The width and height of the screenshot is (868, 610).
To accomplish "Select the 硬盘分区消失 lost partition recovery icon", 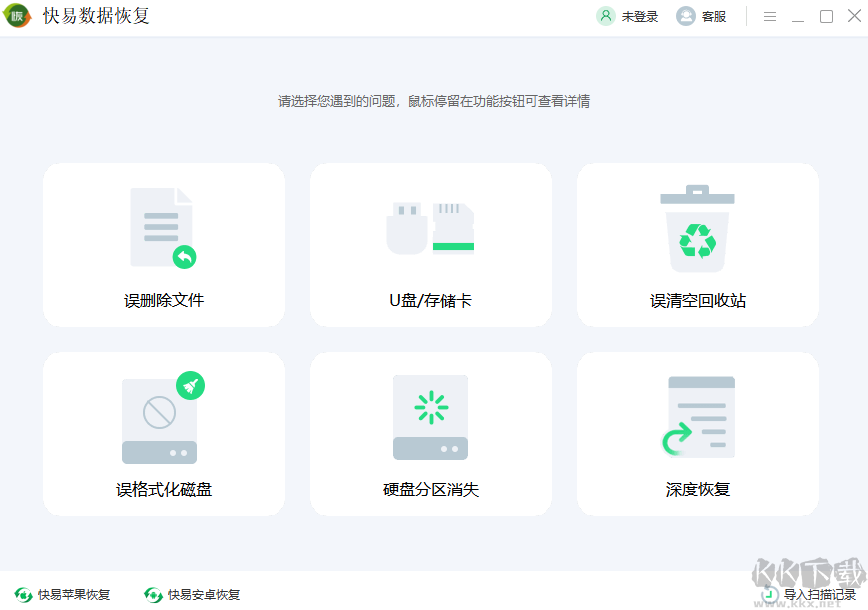I will point(430,417).
